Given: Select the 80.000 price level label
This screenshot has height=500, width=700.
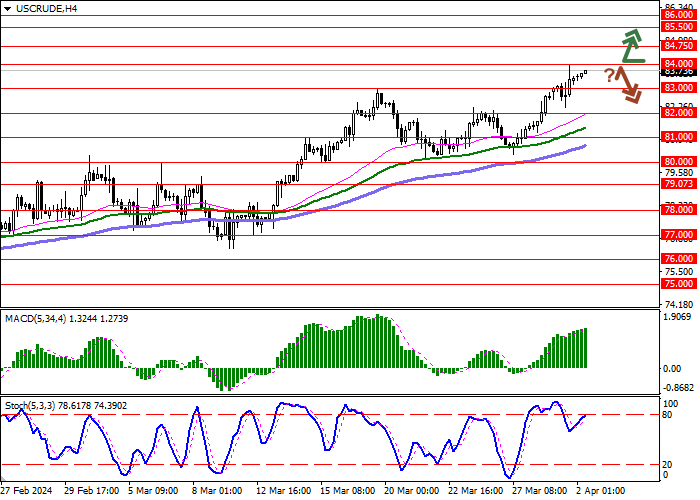Looking at the screenshot, I should pyautogui.click(x=679, y=162).
